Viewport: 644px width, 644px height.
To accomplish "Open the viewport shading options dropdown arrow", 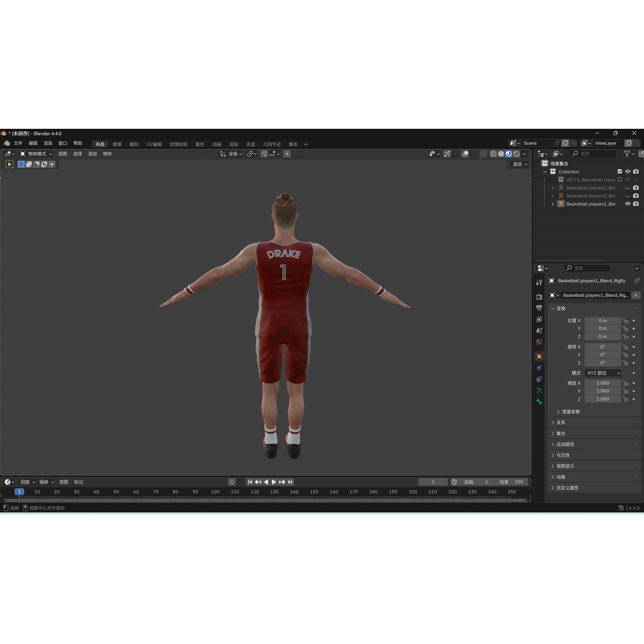I will [x=524, y=154].
